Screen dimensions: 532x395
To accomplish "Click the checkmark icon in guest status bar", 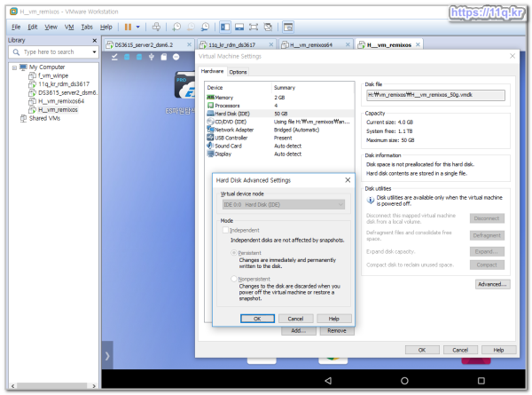I will tap(114, 57).
